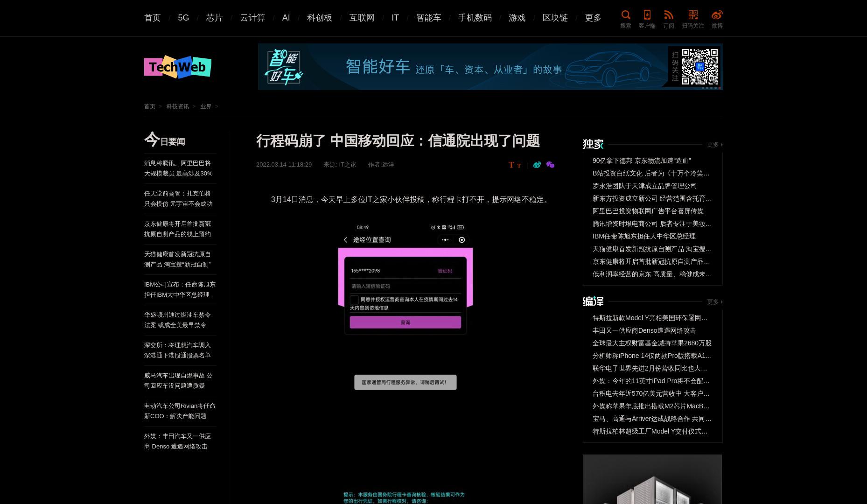867x504 pixels.
Task: Open 互联网 nav item
Action: pyautogui.click(x=362, y=18)
